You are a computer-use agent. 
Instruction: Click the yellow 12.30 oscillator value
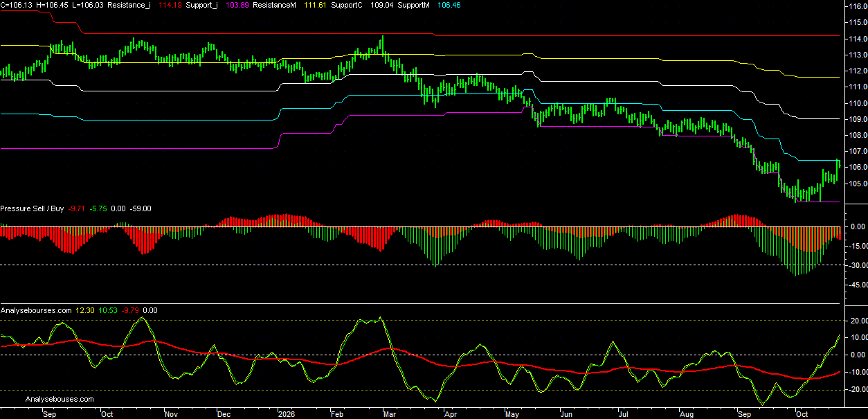[85, 310]
